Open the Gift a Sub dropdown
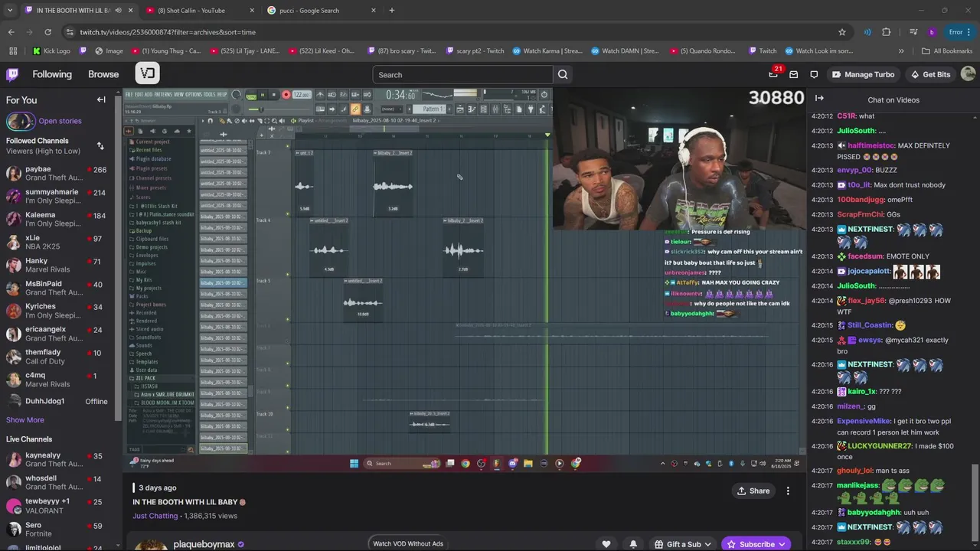Viewport: 980px width, 551px height. pyautogui.click(x=683, y=544)
